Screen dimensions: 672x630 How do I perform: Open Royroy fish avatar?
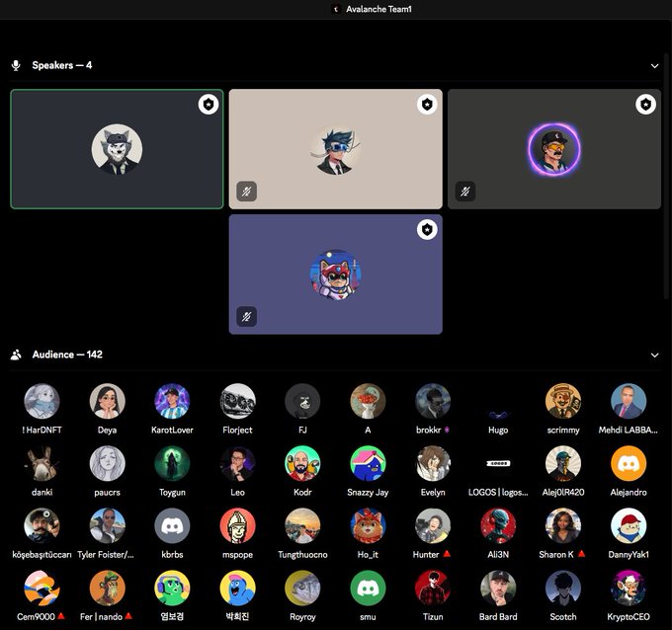(302, 588)
